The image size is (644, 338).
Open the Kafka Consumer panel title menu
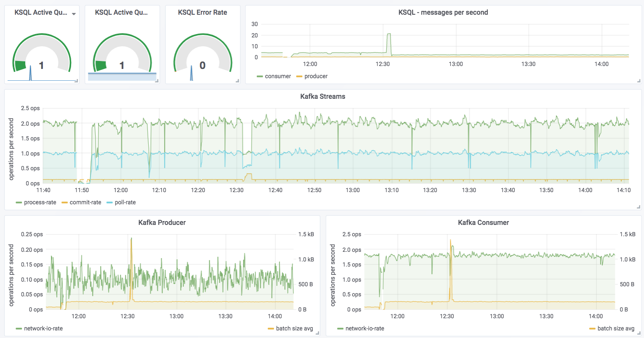pyautogui.click(x=484, y=223)
